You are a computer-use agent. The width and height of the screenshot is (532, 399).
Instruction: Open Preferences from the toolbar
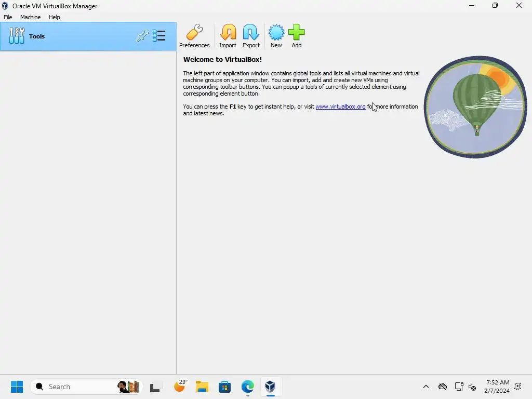(194, 36)
